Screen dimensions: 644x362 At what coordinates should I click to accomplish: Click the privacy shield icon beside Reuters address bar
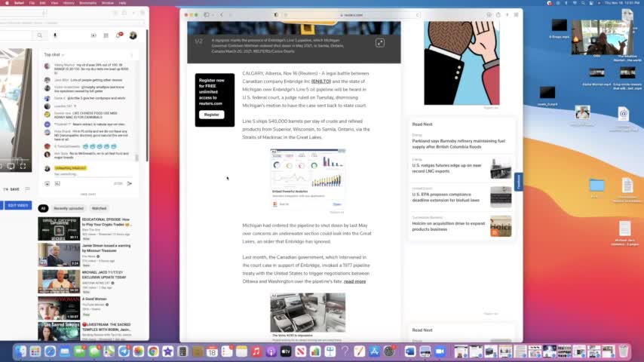275,15
